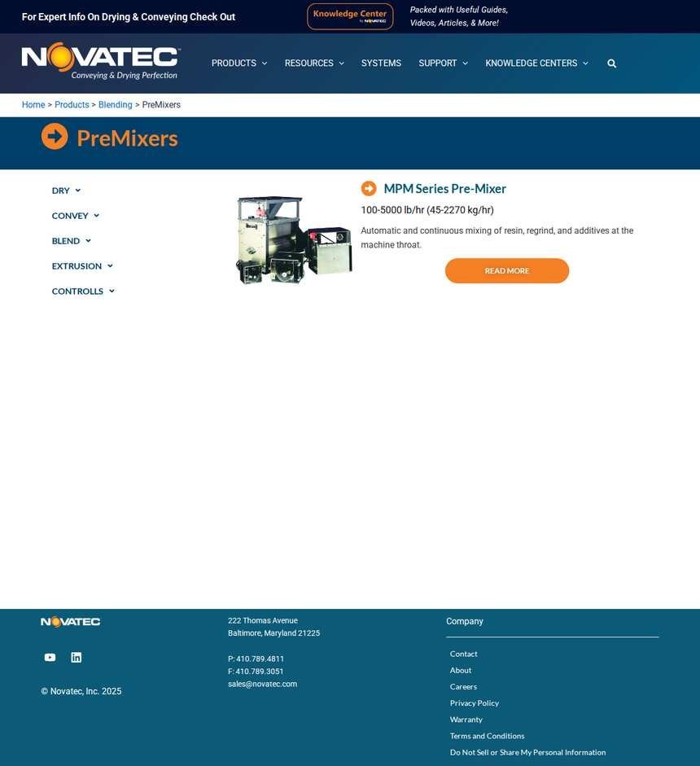Open the LinkedIn icon in footer

[77, 658]
